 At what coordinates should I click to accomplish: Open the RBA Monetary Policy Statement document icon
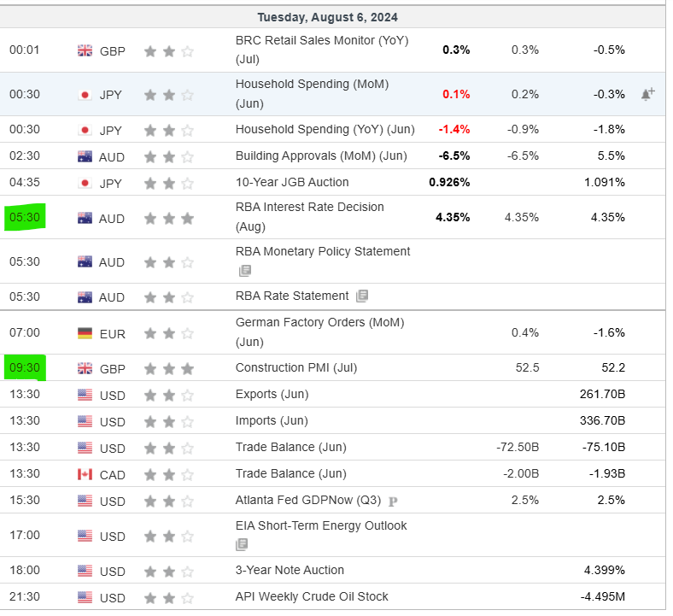[245, 271]
